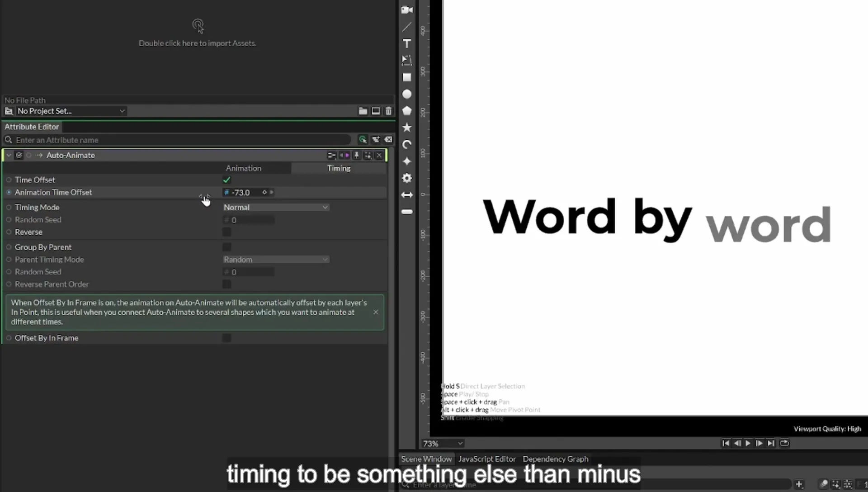Click the green pick-attribute cursor icon
Image resolution: width=868 pixels, height=492 pixels.
pos(363,140)
